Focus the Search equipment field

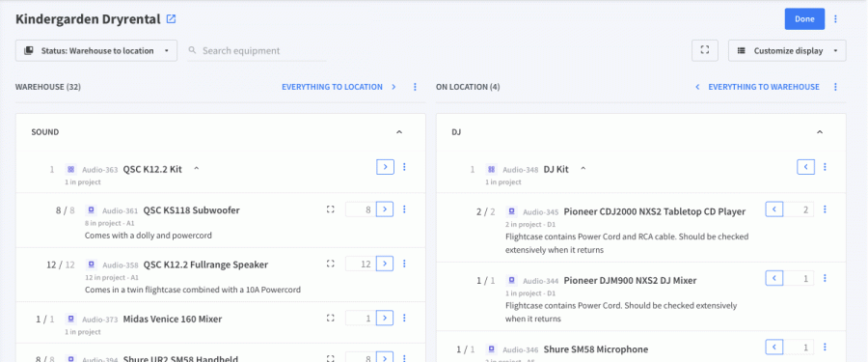pyautogui.click(x=257, y=50)
